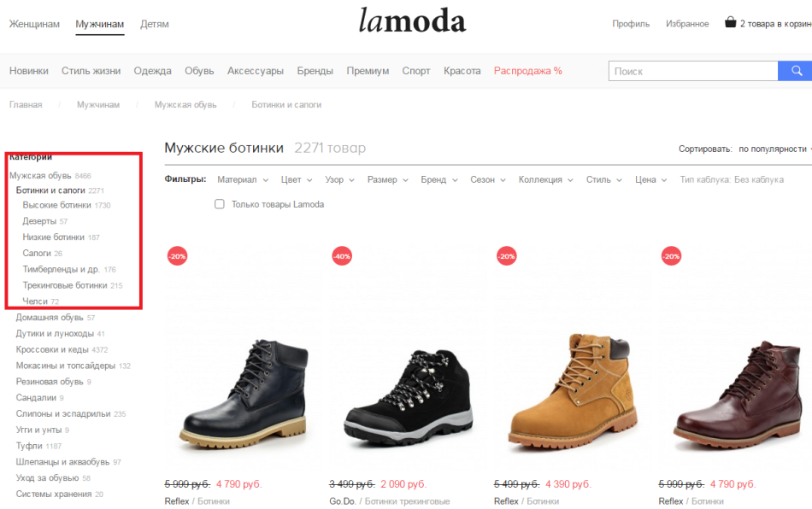Open the sort by по популярности dropdown

(x=774, y=149)
